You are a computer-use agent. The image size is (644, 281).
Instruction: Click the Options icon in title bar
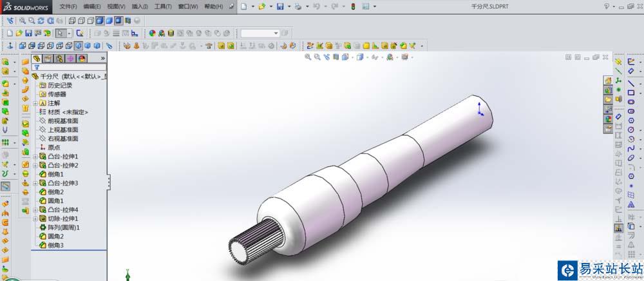coord(365,6)
